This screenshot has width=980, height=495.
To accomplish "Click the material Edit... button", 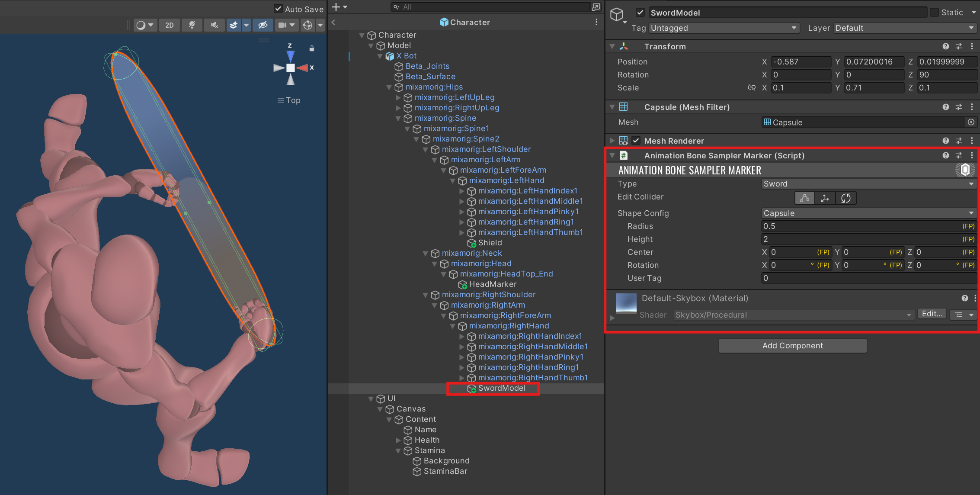I will 932,314.
